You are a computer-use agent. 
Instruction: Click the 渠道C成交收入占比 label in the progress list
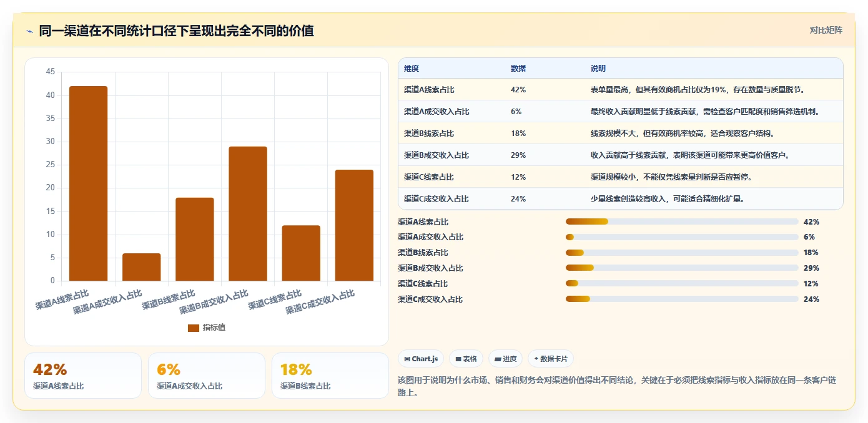[430, 299]
